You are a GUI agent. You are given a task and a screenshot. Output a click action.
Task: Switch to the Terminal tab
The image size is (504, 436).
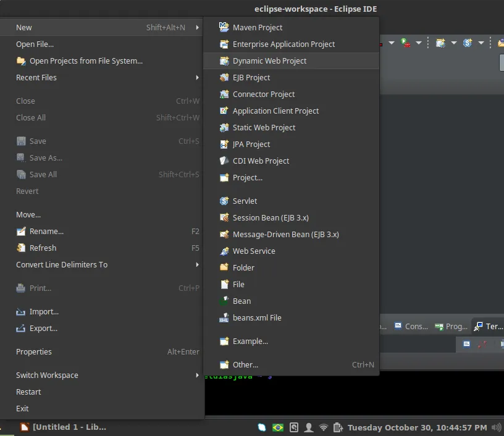[488, 326]
